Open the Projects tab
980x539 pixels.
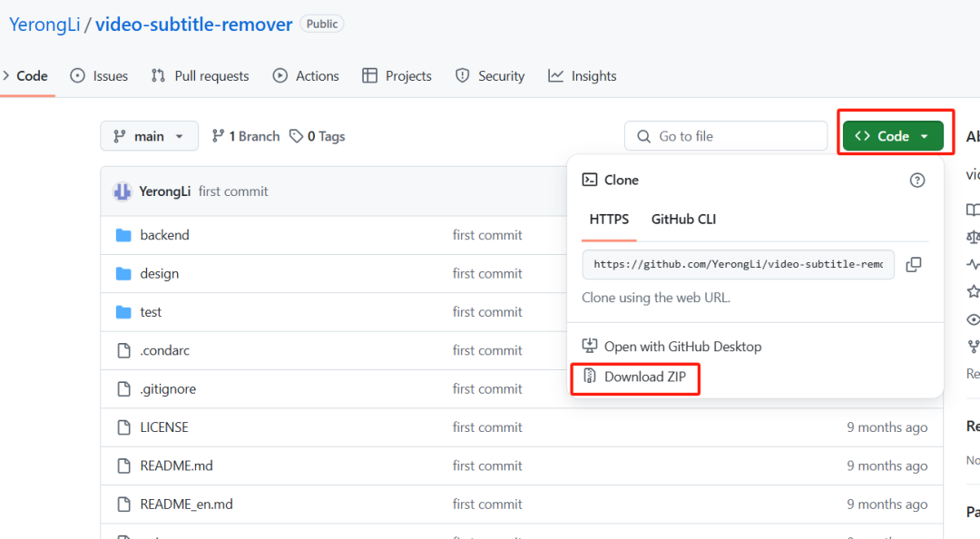coord(397,75)
